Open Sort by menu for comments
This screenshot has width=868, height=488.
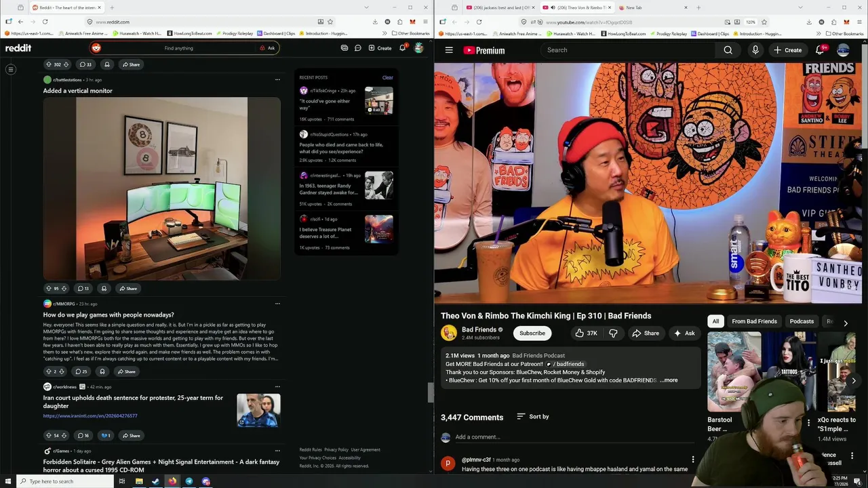[533, 417]
